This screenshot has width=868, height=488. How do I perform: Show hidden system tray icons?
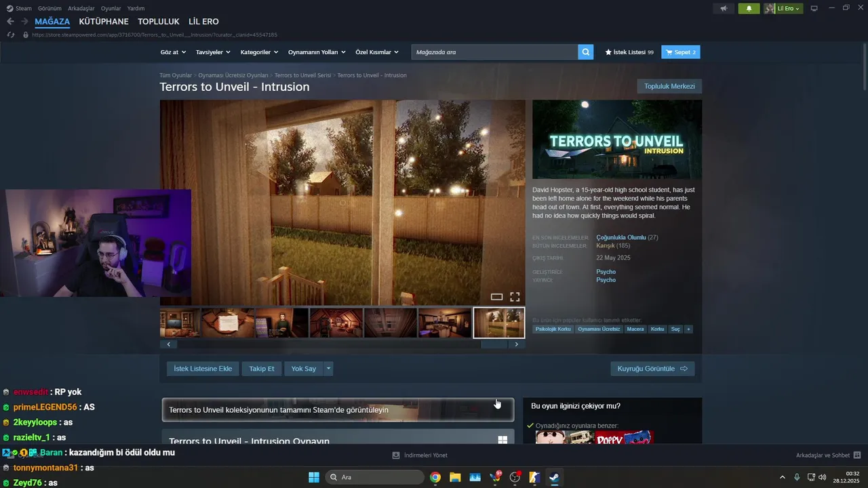[782, 477]
